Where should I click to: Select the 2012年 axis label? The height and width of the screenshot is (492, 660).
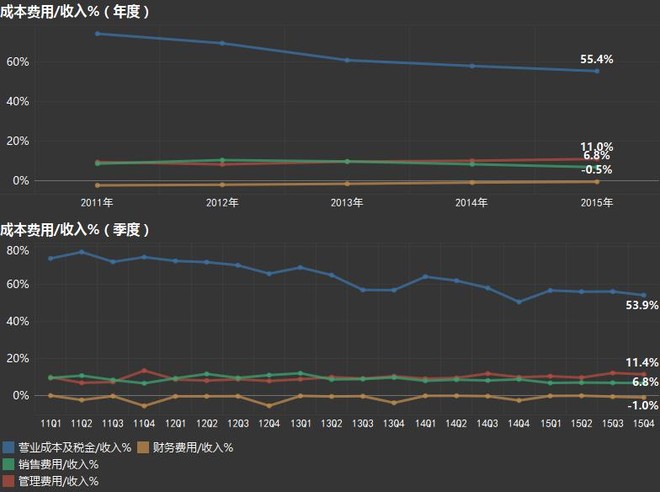pyautogui.click(x=222, y=203)
